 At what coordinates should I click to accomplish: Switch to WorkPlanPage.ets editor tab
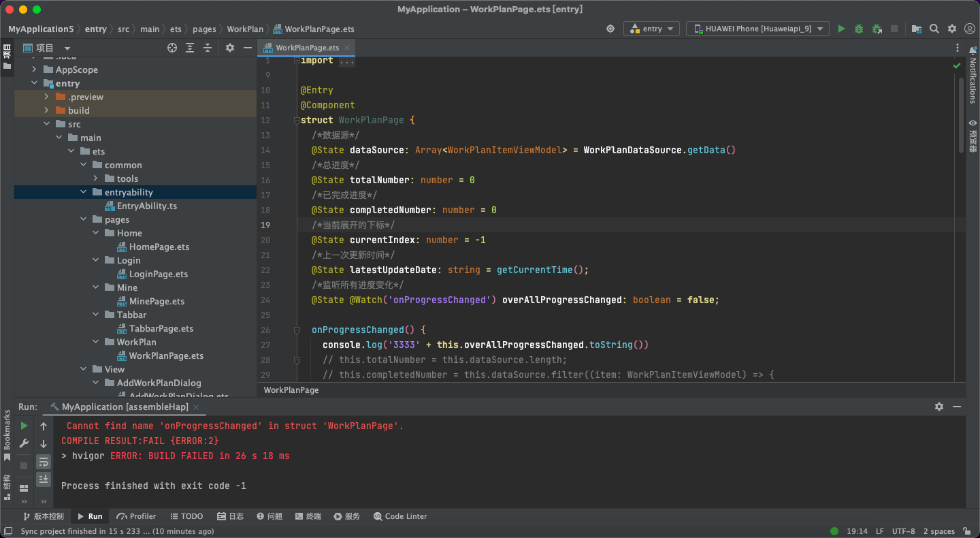coord(306,48)
